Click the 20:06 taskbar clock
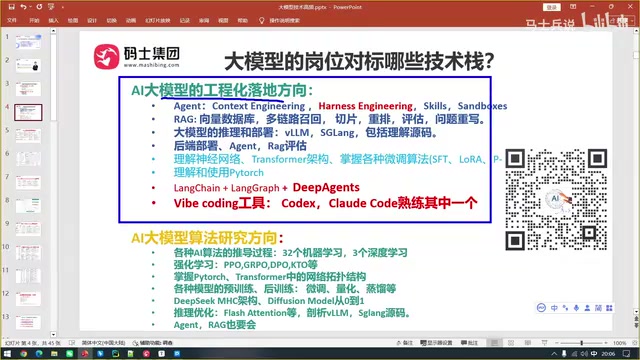640x360 pixels. (608, 354)
